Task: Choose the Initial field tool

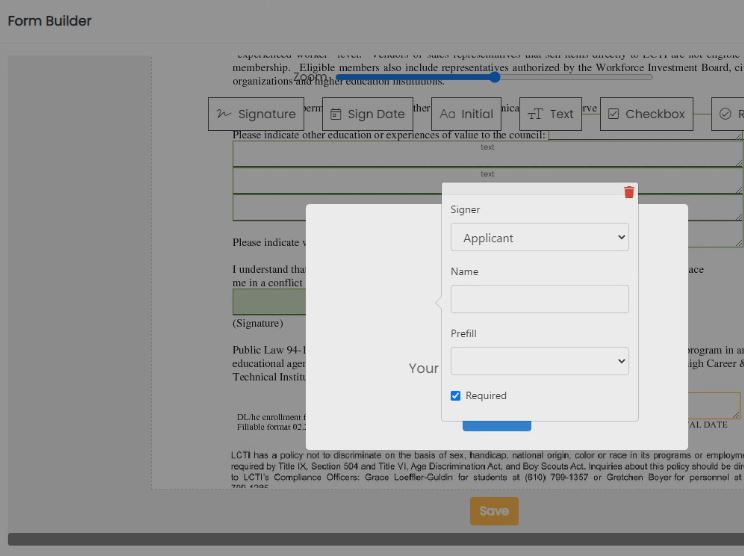Action: [x=466, y=114]
